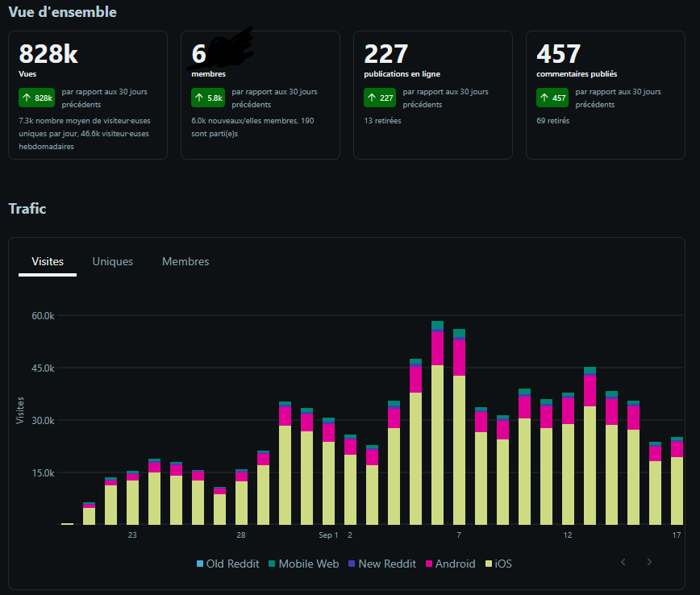
Task: Open the Uniques tab
Action: pyautogui.click(x=113, y=261)
